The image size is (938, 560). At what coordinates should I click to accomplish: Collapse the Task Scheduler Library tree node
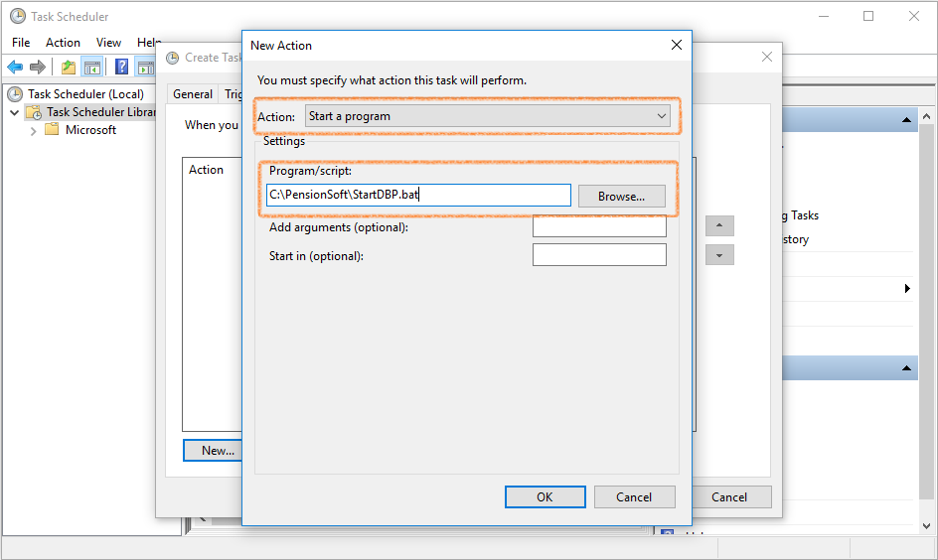14,112
